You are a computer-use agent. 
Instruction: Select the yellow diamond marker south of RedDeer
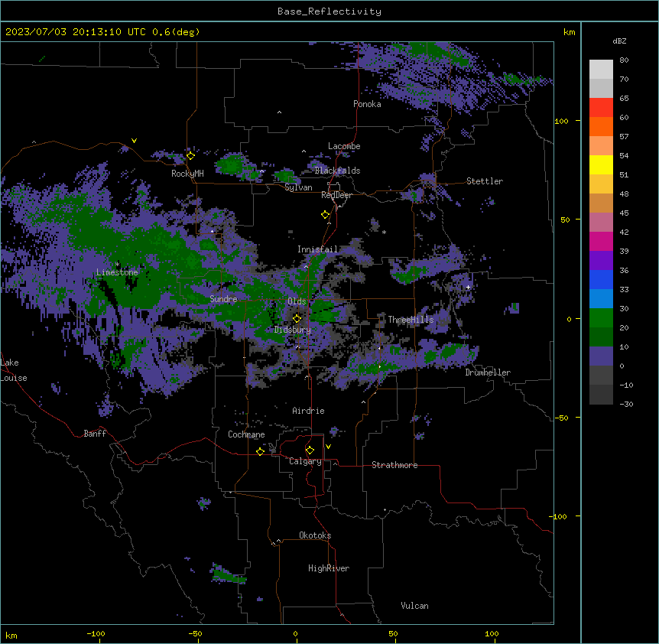click(x=326, y=215)
